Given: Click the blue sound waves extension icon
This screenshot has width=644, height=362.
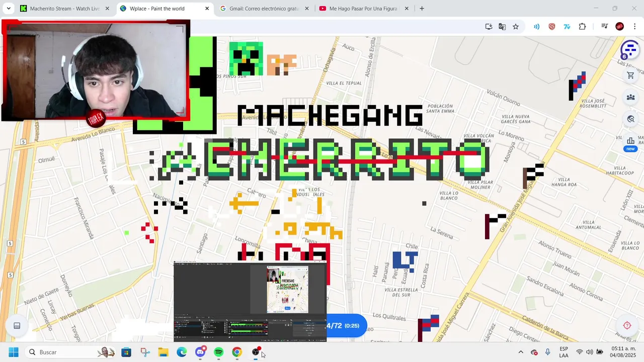Looking at the screenshot, I should (537, 27).
